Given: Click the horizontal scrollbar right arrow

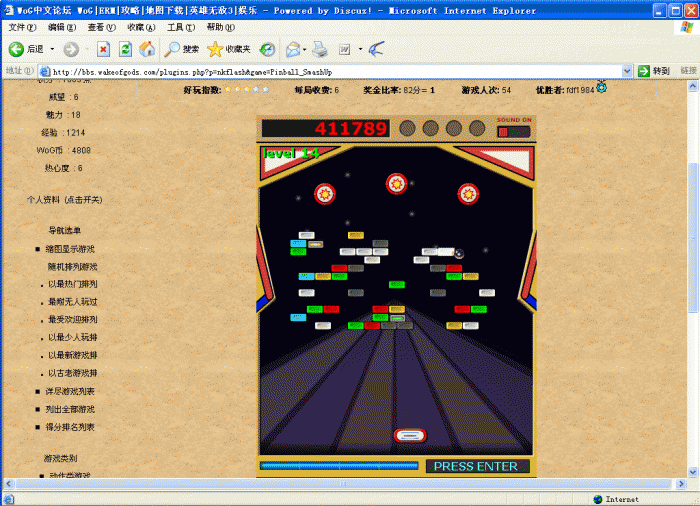Looking at the screenshot, I should click(681, 484).
